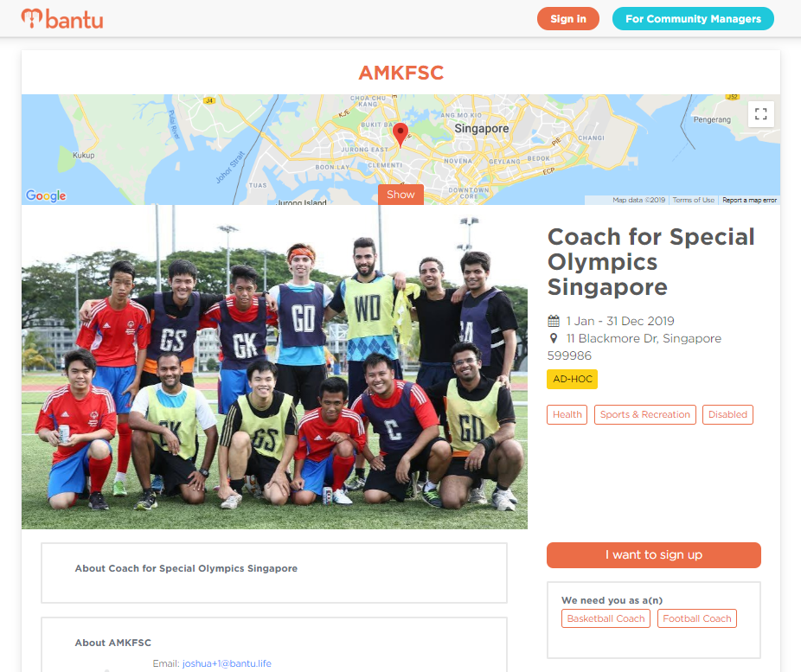Click the team group photo
Image resolution: width=801 pixels, height=672 pixels.
(274, 367)
